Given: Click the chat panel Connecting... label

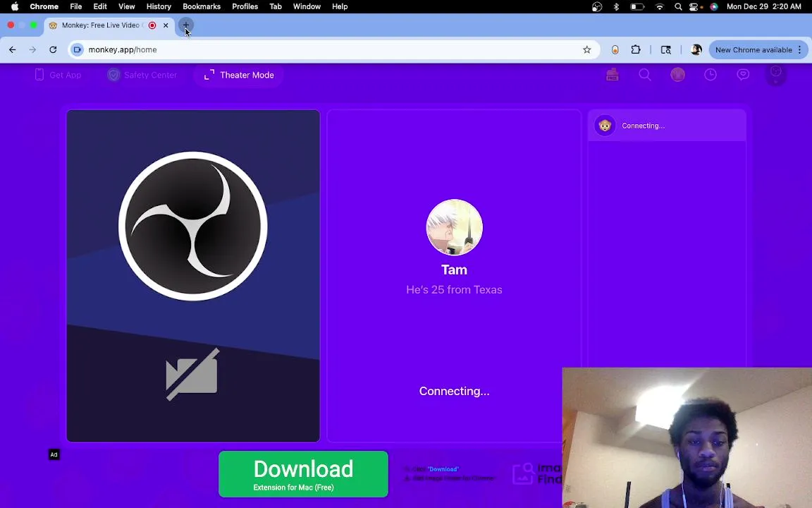Looking at the screenshot, I should pos(643,126).
